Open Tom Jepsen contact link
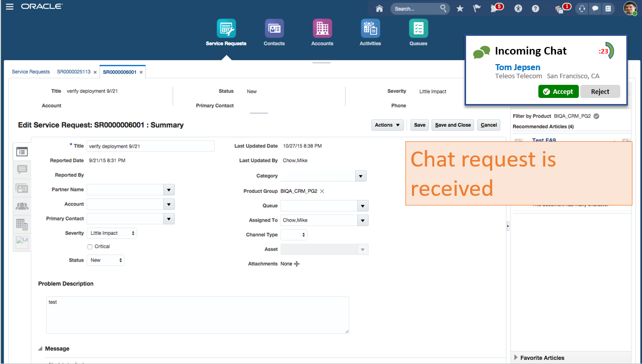The image size is (642, 364). click(x=518, y=67)
